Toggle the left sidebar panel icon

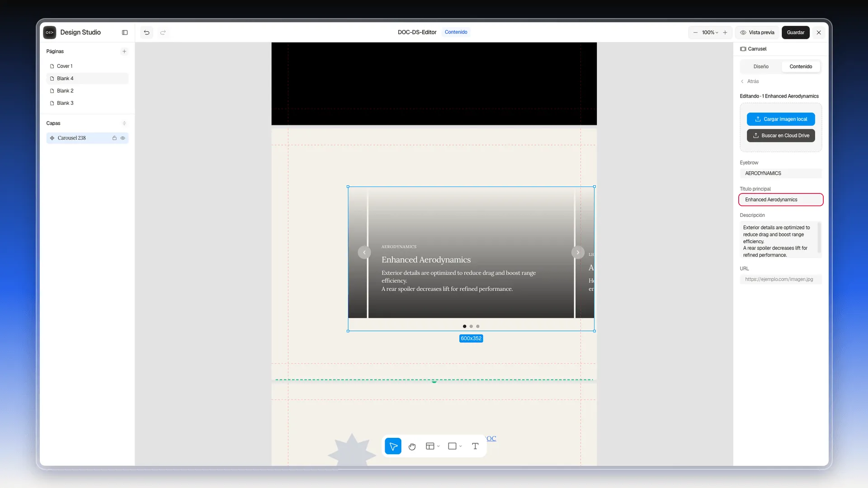(125, 33)
